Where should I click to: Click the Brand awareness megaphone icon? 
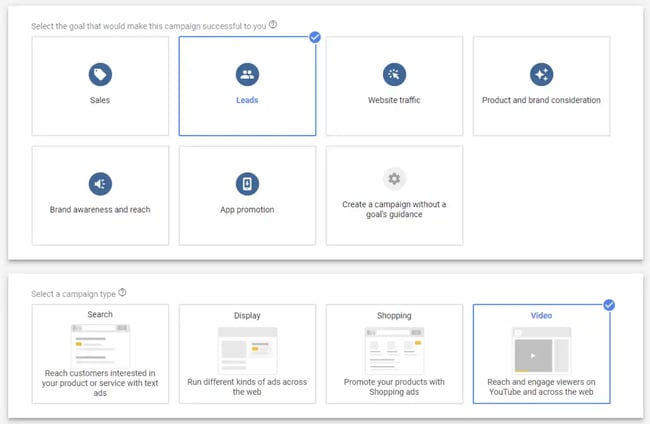click(100, 184)
